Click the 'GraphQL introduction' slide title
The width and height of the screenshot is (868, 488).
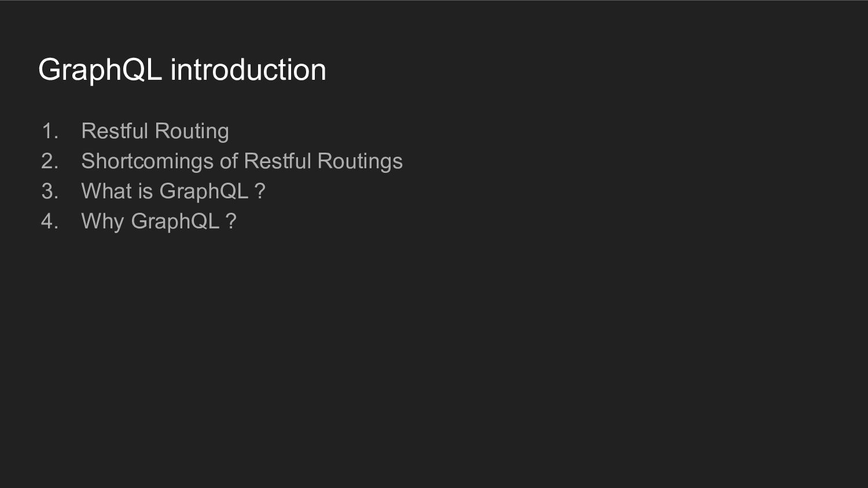[x=182, y=70]
